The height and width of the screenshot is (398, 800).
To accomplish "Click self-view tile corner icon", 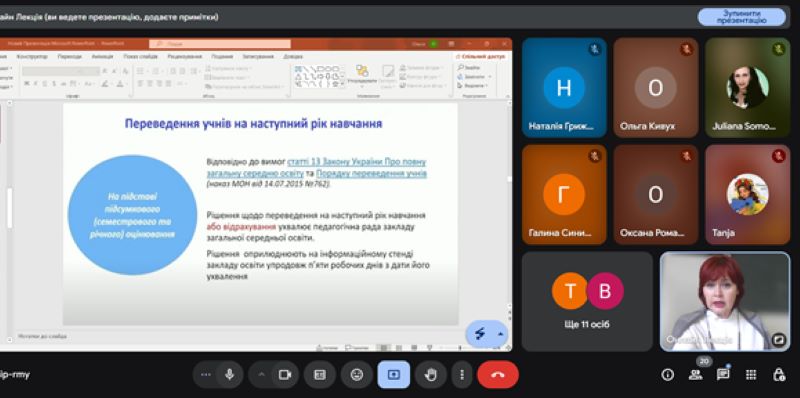I will tap(779, 339).
